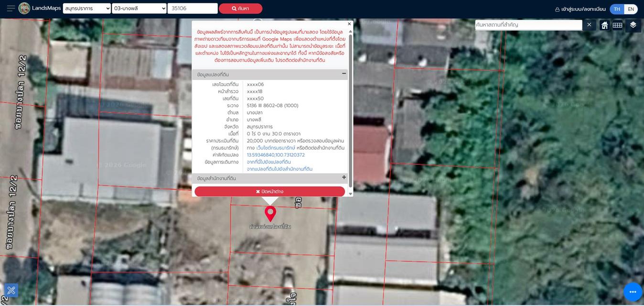Screen dimensions: 644x306
Task: Expand the ข้อมูลสำนักงานที่ดิน section
Action: pyautogui.click(x=343, y=178)
